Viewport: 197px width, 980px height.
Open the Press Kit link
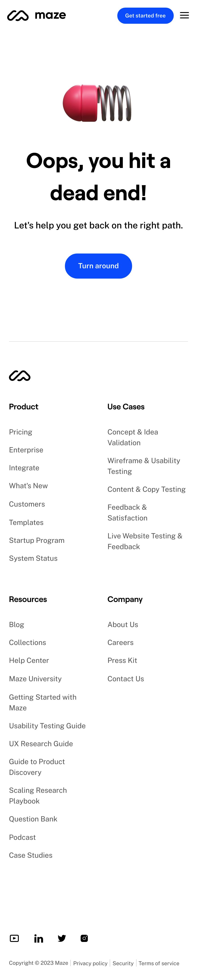click(x=122, y=660)
